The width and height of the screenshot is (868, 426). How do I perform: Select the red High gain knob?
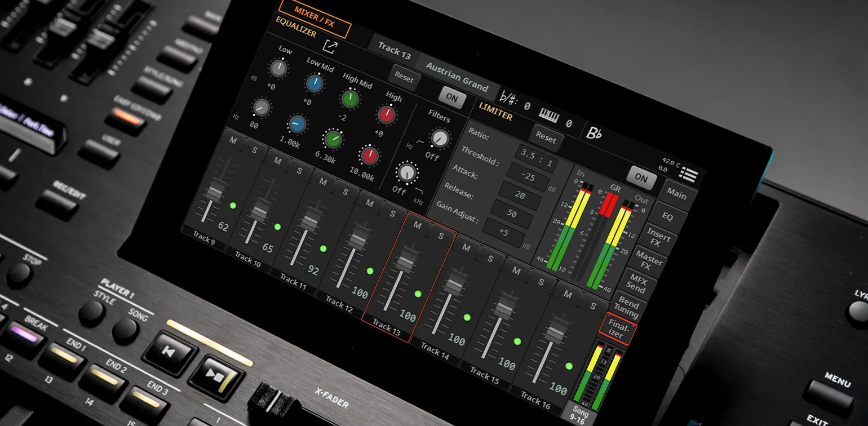pyautogui.click(x=386, y=114)
